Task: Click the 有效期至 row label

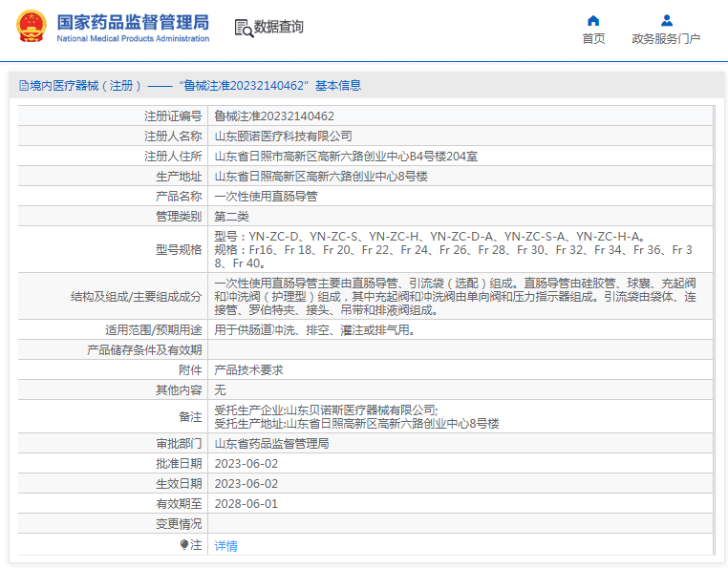Action: tap(179, 503)
